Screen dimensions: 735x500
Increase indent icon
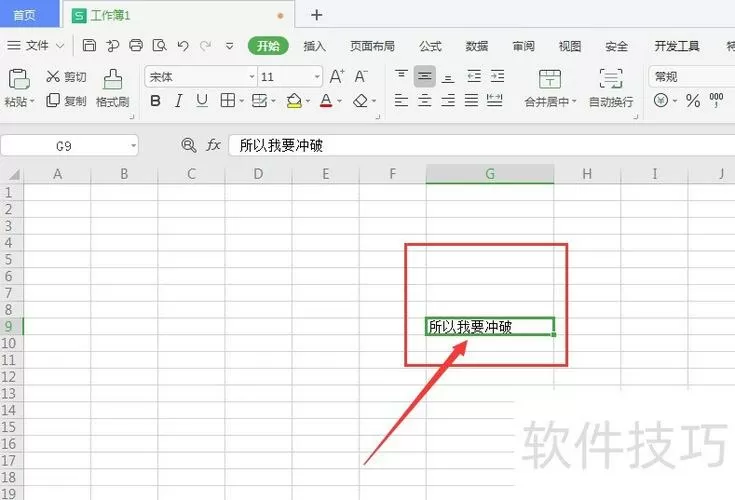point(497,76)
